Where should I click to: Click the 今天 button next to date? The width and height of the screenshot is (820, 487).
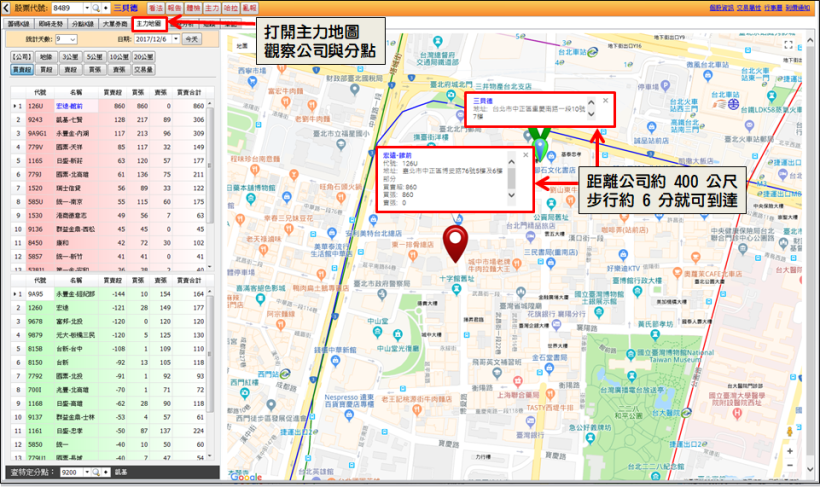192,39
